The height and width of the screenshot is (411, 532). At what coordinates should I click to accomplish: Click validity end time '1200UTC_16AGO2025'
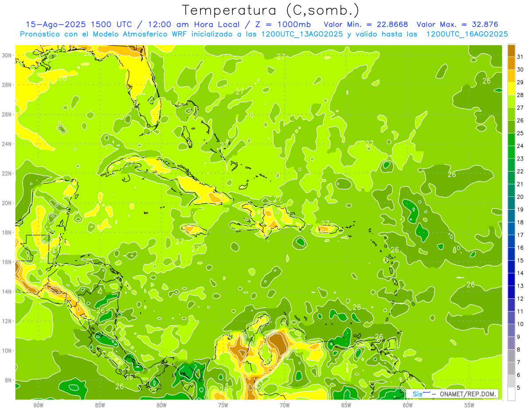tap(467, 34)
